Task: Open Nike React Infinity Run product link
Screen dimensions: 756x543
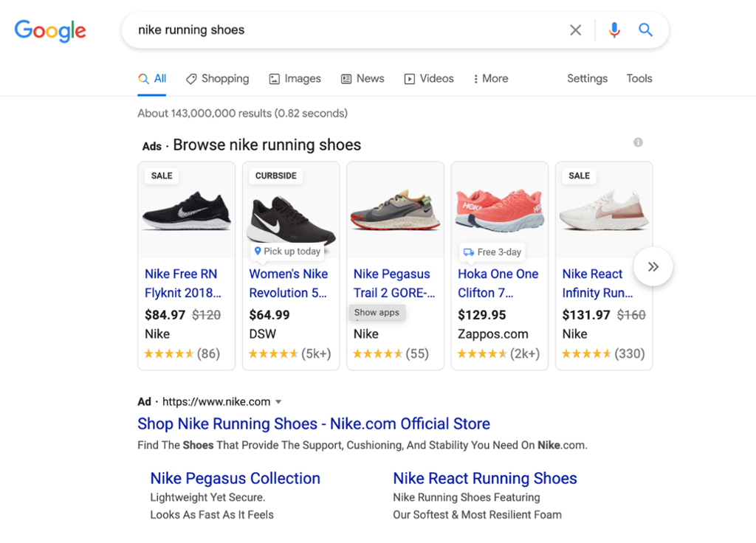Action: pyautogui.click(x=598, y=283)
